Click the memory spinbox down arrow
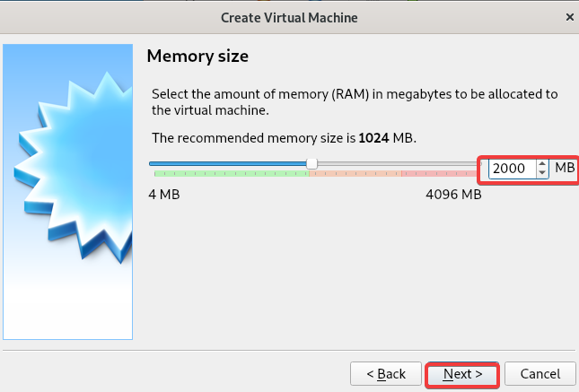579x392 pixels. (x=542, y=172)
